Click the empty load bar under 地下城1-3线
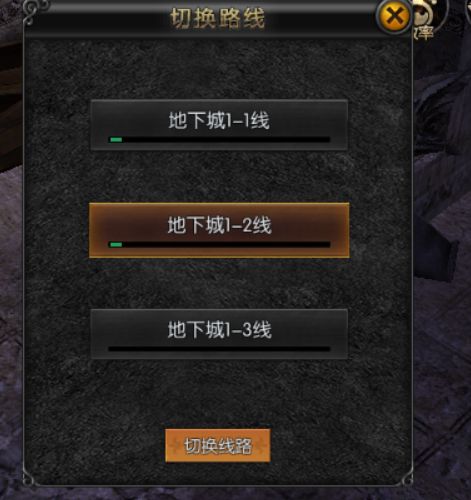 coord(219,349)
